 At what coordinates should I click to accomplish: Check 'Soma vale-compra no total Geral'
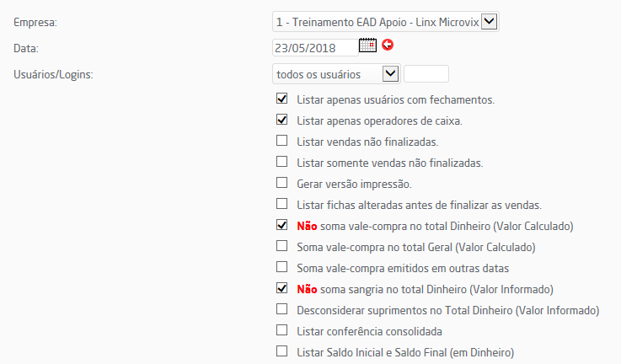[x=282, y=246]
